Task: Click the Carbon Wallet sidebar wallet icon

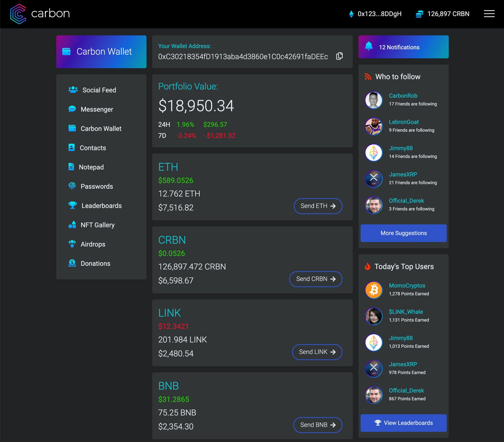Action: [72, 128]
